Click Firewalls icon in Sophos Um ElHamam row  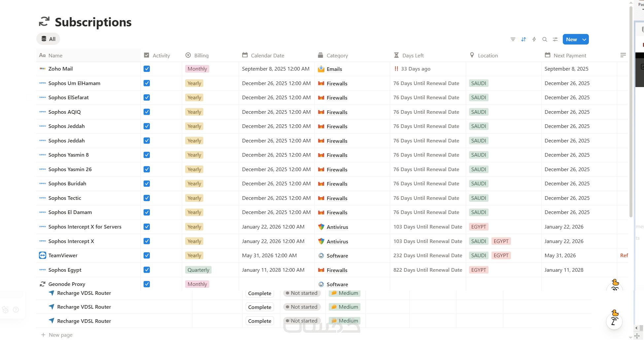coord(321,83)
